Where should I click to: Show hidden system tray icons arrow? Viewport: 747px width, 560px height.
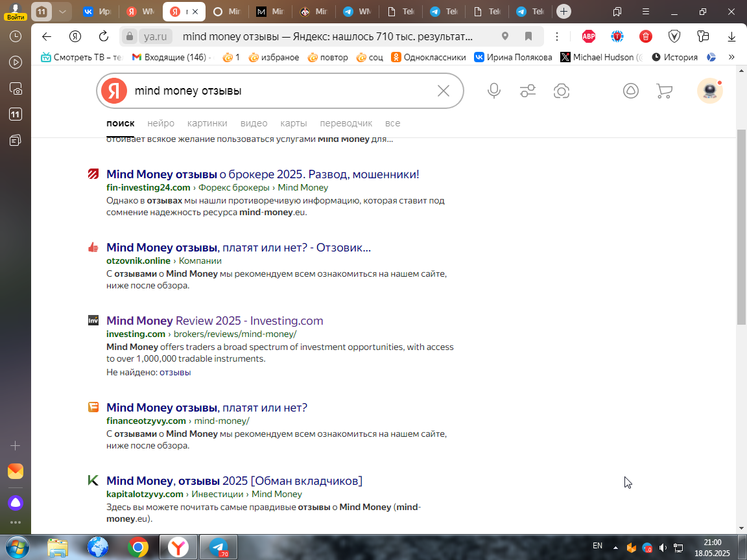click(x=615, y=548)
